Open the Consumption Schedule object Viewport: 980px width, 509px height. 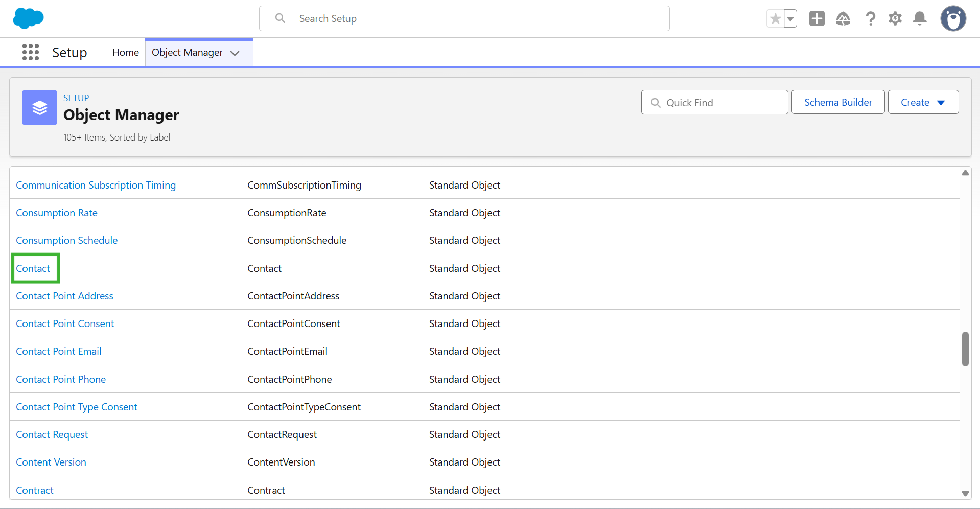[x=67, y=240]
